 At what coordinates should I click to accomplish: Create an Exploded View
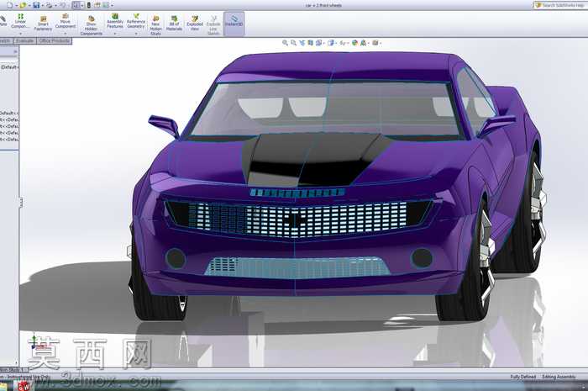click(x=195, y=24)
